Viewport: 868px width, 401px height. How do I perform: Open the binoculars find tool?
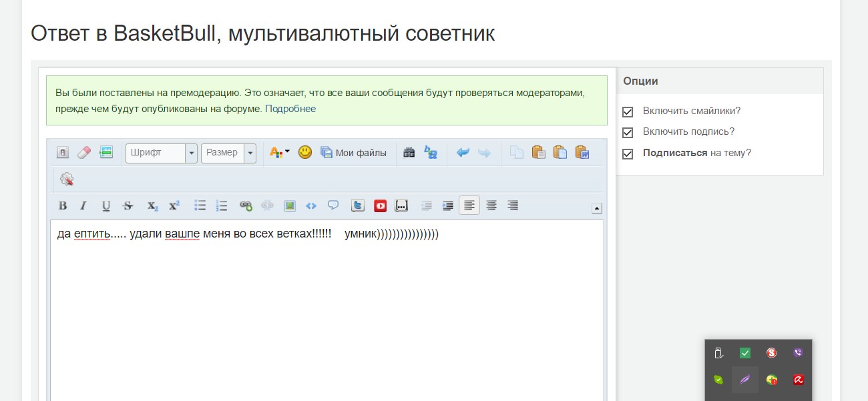(409, 153)
